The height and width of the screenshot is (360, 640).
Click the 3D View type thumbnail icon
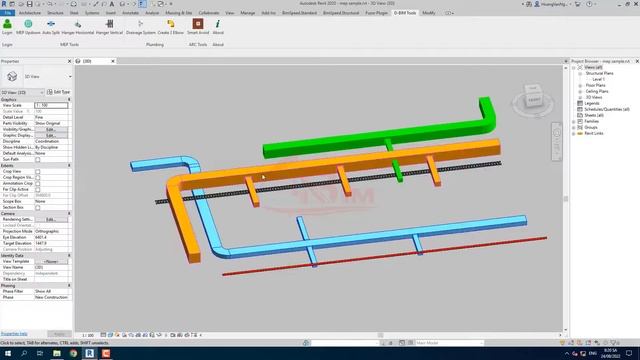tap(12, 76)
